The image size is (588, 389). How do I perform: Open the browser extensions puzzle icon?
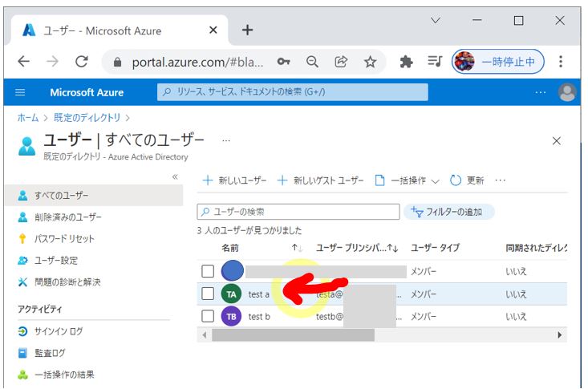pos(406,61)
